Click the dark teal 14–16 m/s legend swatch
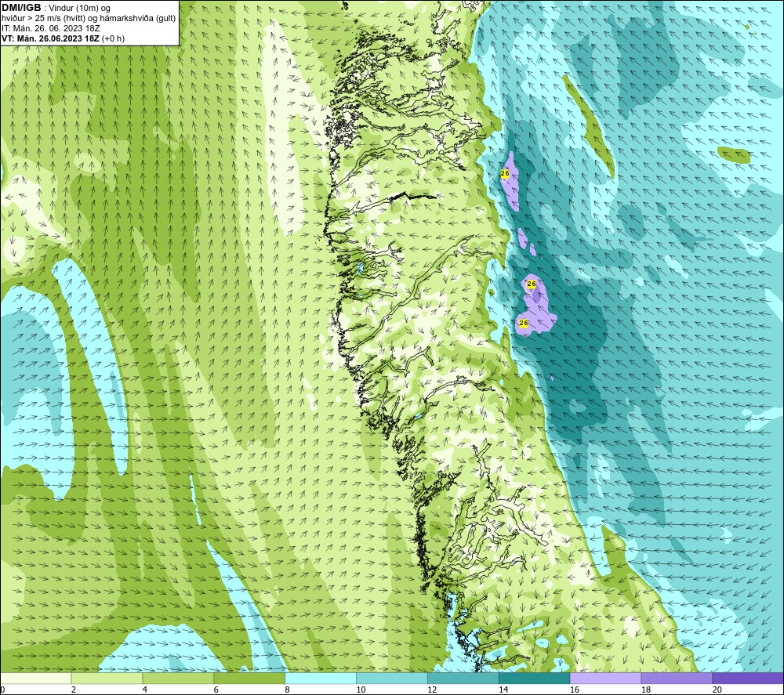784x695 pixels. [535, 678]
